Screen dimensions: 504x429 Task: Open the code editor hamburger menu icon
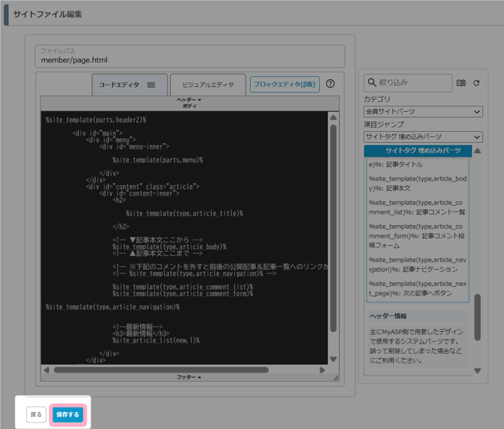pos(151,85)
